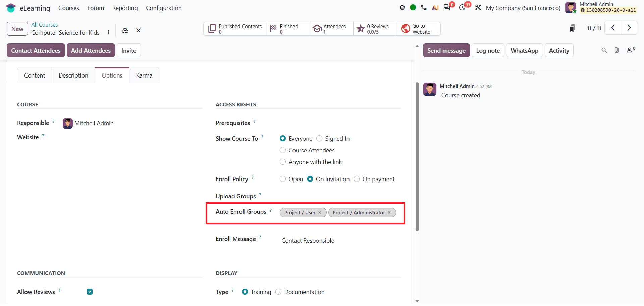Switch to the Content tab
This screenshot has height=306, width=644.
35,75
